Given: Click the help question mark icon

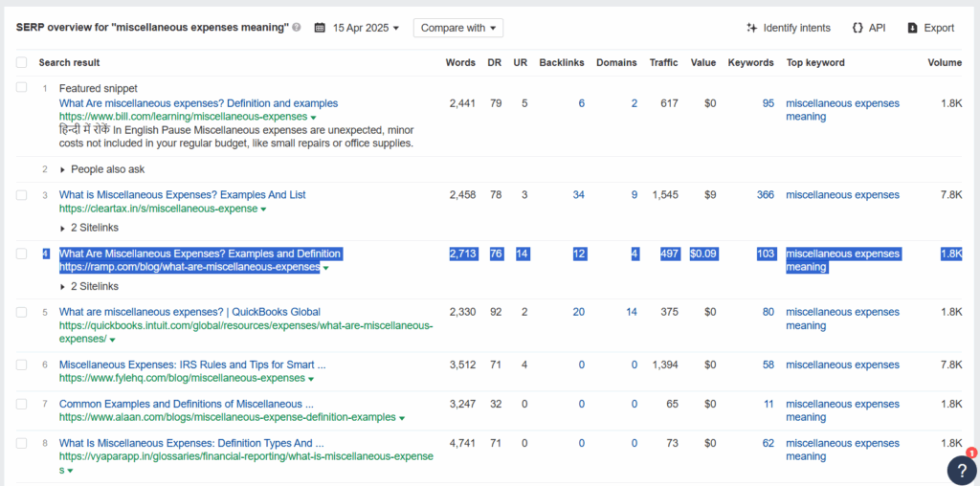Looking at the screenshot, I should click(x=961, y=470).
